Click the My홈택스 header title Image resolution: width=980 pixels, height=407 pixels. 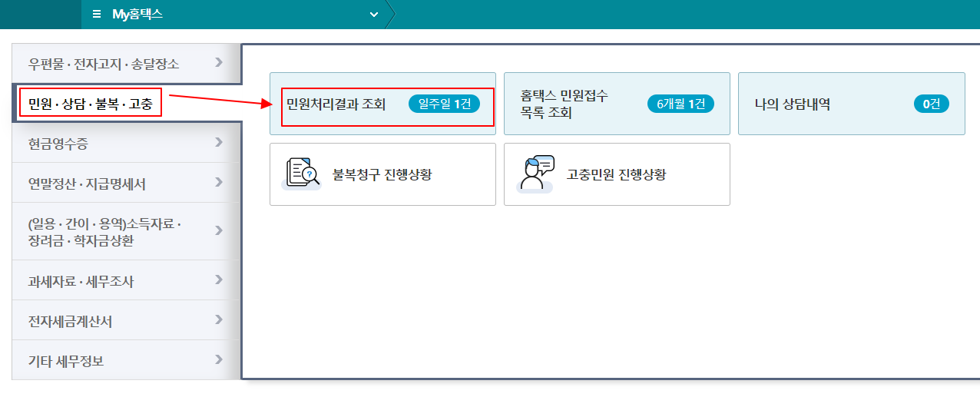click(137, 14)
